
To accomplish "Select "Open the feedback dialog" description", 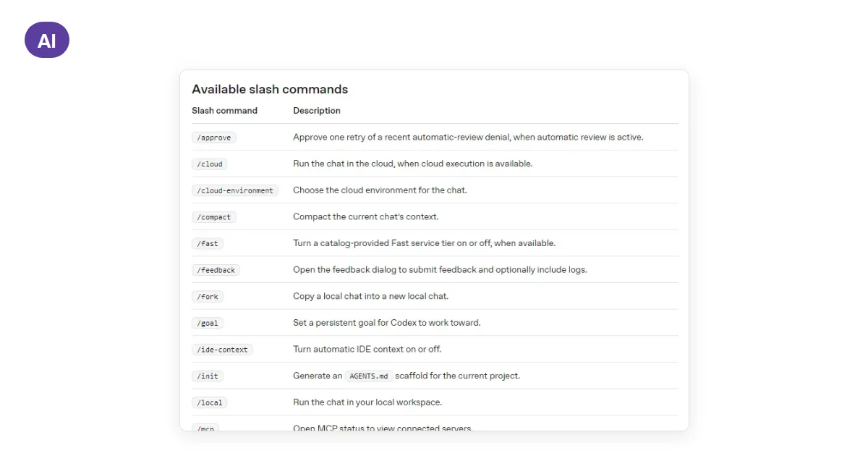I will click(x=440, y=269).
